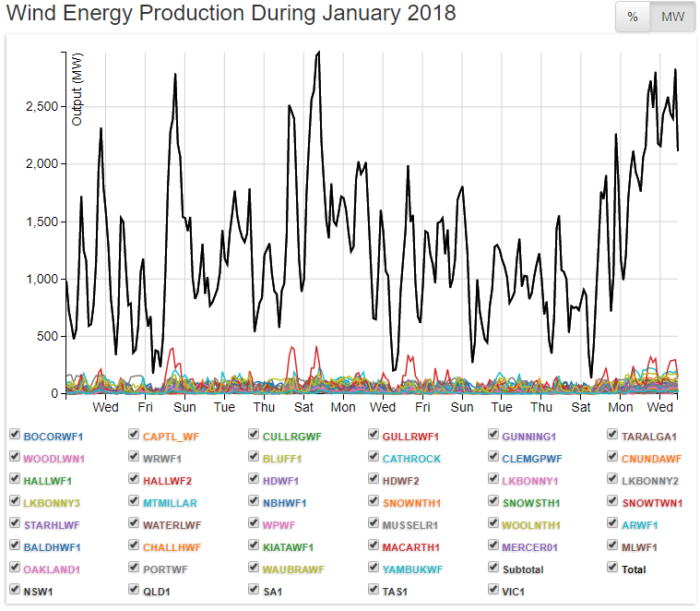The width and height of the screenshot is (700, 611).
Task: Uncheck the NSW1 region checkbox
Action: pos(14,591)
